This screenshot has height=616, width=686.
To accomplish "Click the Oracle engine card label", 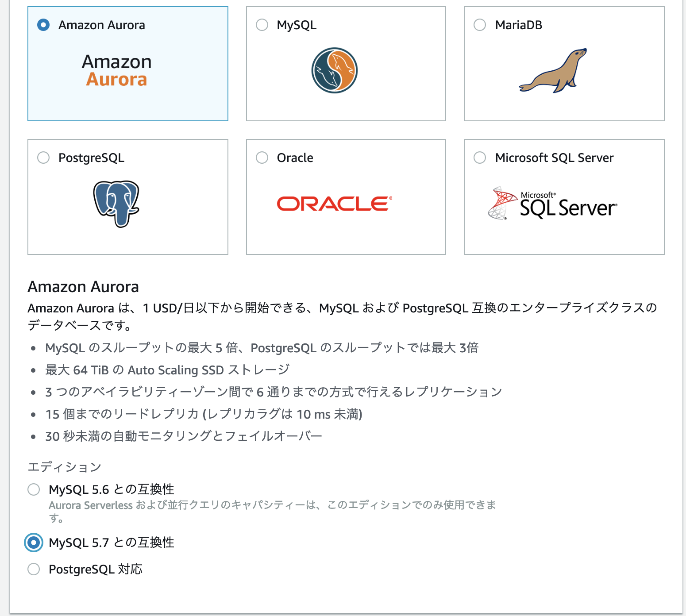I will tap(295, 158).
